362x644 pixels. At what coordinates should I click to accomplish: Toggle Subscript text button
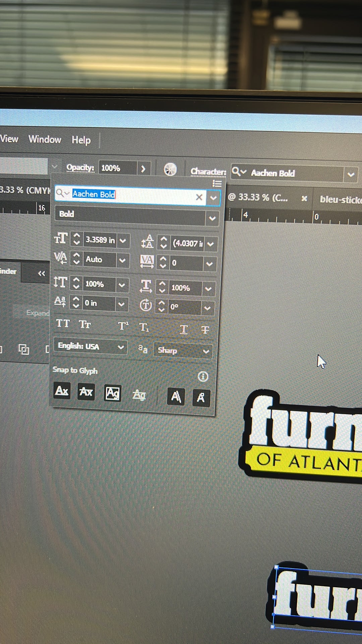coord(144,327)
